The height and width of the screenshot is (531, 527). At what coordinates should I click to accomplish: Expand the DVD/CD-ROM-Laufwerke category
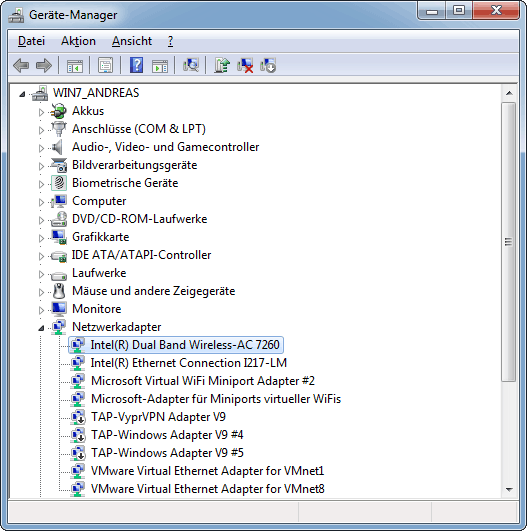pos(41,220)
